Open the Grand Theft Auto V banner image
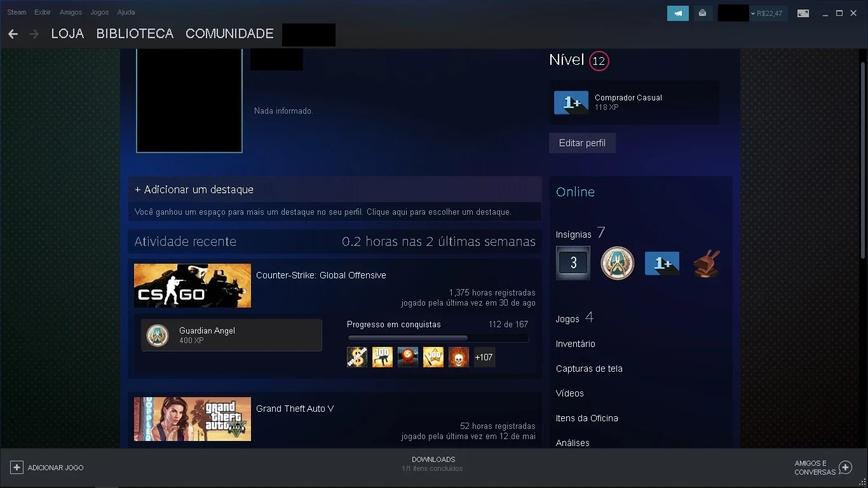Screen dimensions: 868x488 (x=193, y=419)
